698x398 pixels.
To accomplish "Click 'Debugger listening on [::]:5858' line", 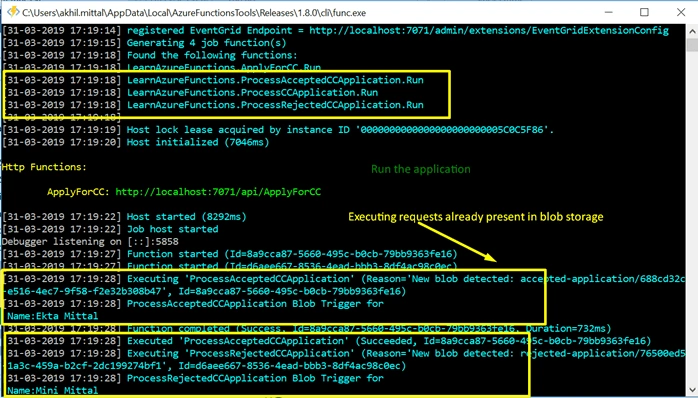I will [x=90, y=242].
